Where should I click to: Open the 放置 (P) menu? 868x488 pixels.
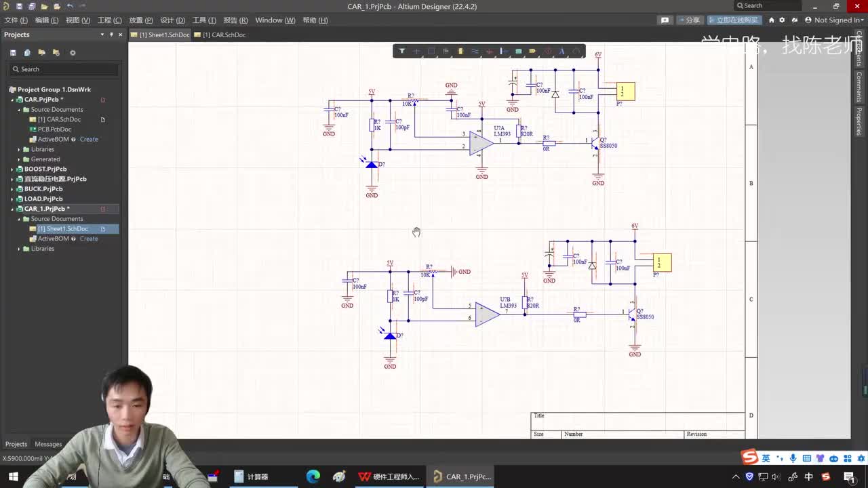(140, 20)
